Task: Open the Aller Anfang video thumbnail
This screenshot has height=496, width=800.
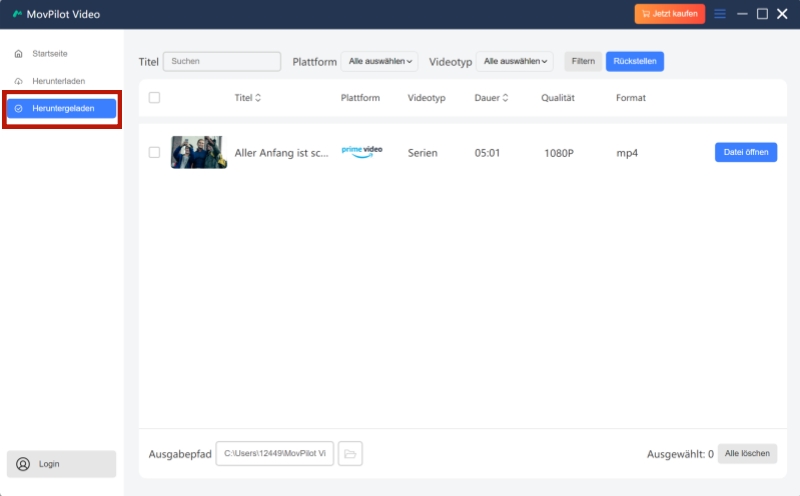Action: 199,152
